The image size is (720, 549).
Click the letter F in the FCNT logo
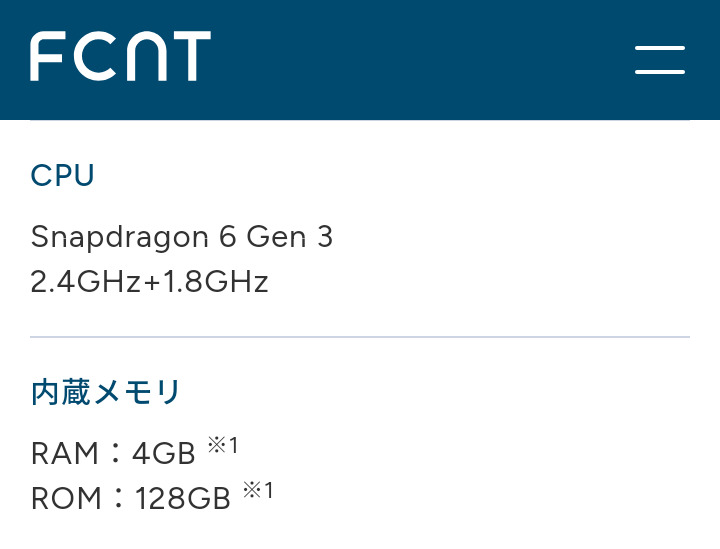click(47, 56)
